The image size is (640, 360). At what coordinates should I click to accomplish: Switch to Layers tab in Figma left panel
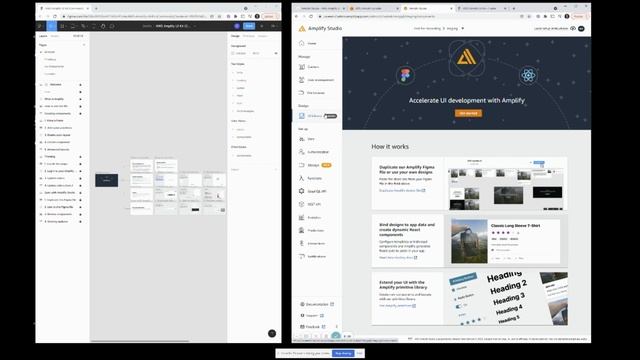tap(43, 36)
